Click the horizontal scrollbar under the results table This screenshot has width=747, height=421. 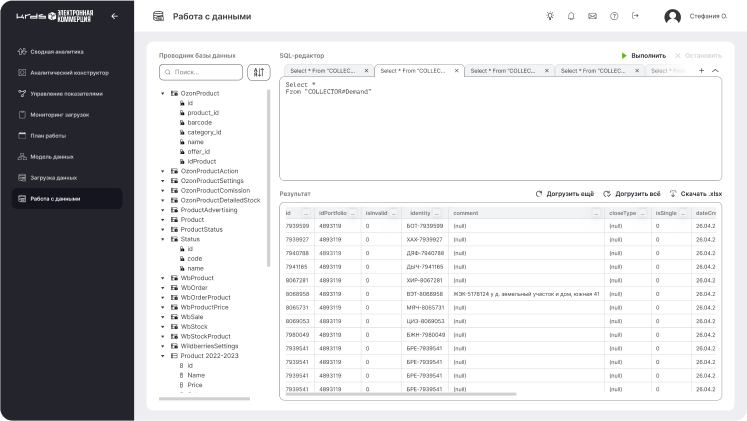tap(450, 395)
